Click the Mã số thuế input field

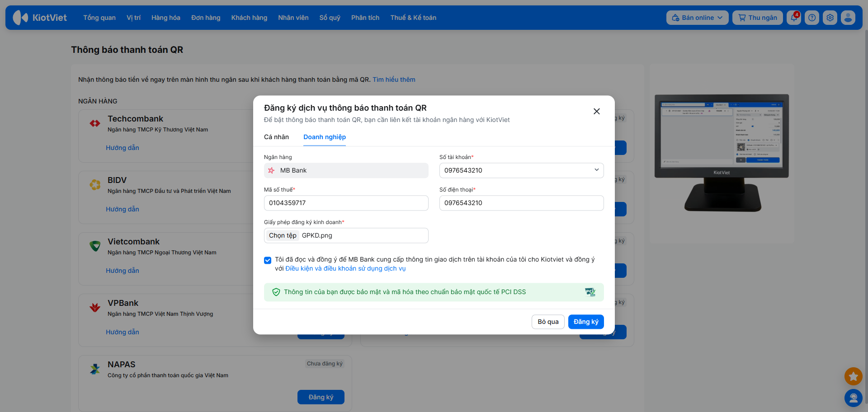pos(346,203)
